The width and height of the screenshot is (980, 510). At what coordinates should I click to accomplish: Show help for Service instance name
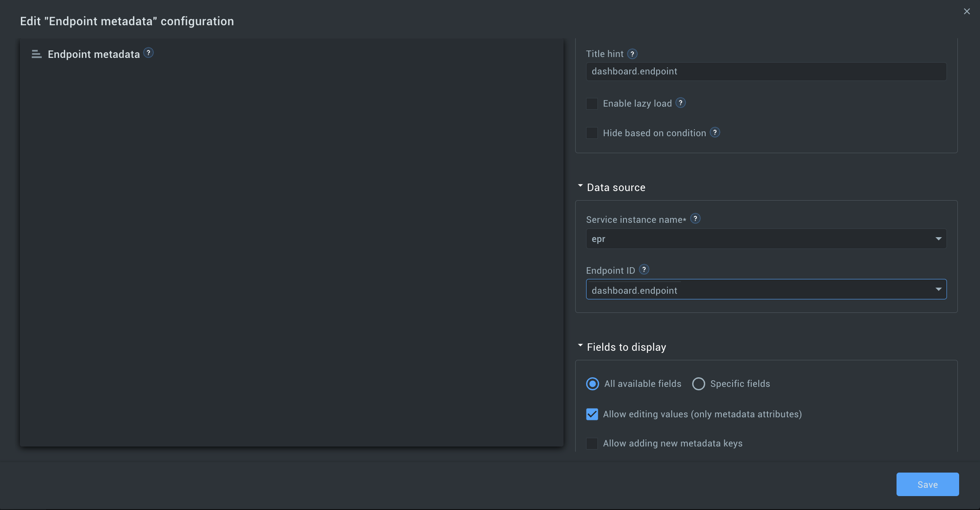click(x=695, y=218)
